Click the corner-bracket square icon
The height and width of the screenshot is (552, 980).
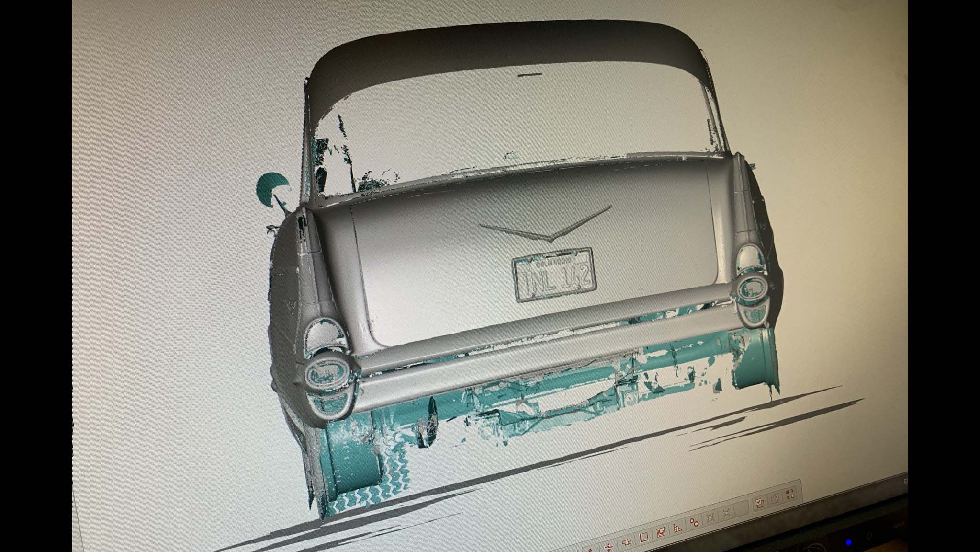pos(643,538)
